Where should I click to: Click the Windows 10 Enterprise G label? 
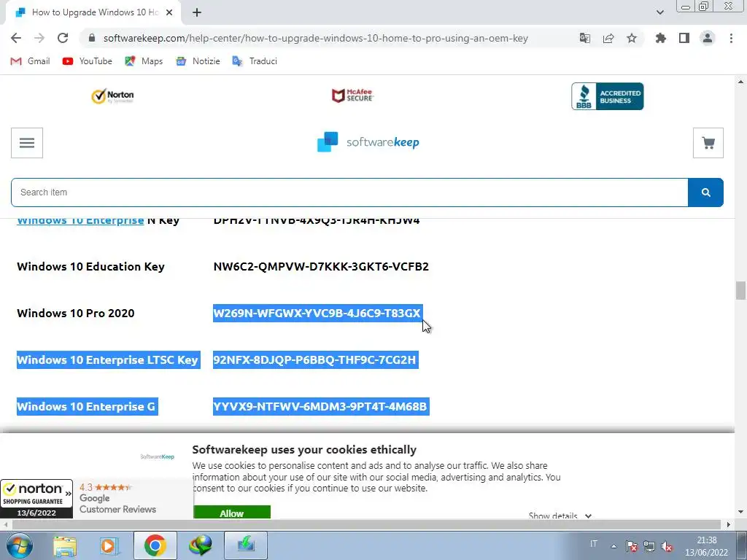[x=88, y=407]
